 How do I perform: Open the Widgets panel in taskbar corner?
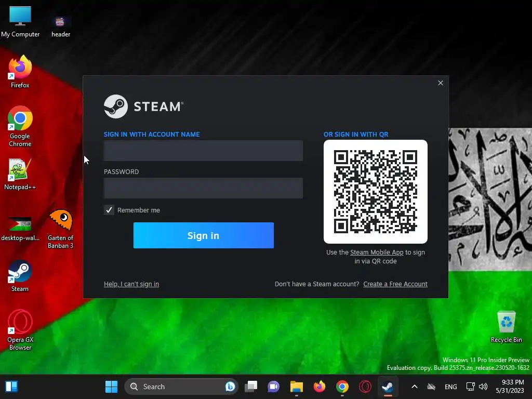(x=11, y=387)
